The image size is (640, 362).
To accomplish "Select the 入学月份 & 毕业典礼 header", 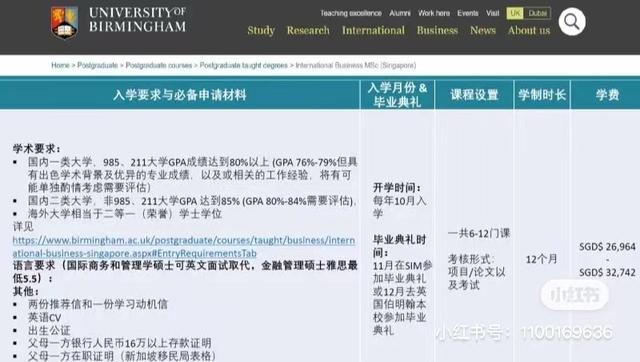I will pos(397,95).
